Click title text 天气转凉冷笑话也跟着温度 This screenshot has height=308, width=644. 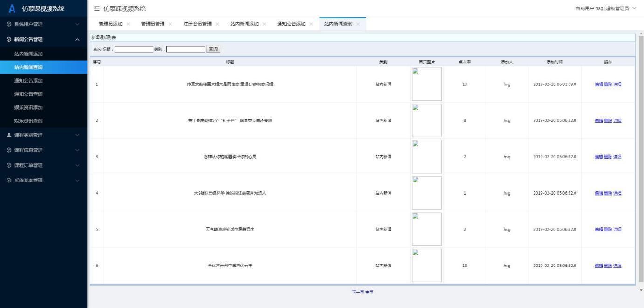click(230, 229)
